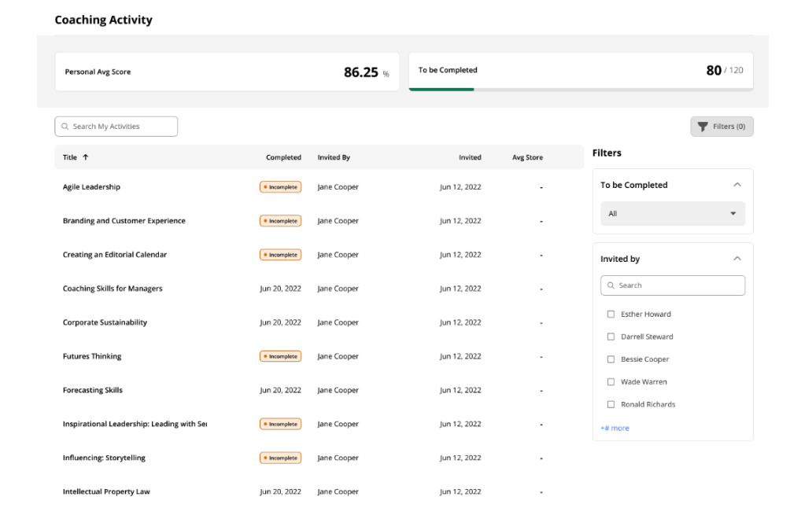Click Incomplete badge for Inspirational Leadership
The width and height of the screenshot is (812, 530).
point(280,424)
